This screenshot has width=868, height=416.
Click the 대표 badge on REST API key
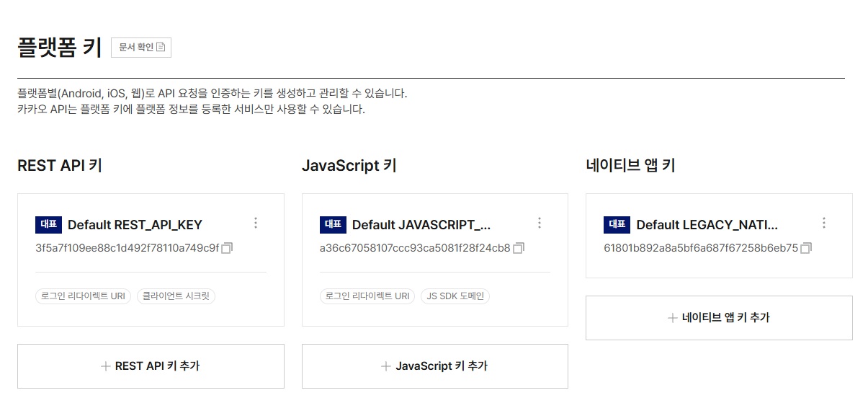[x=49, y=225]
